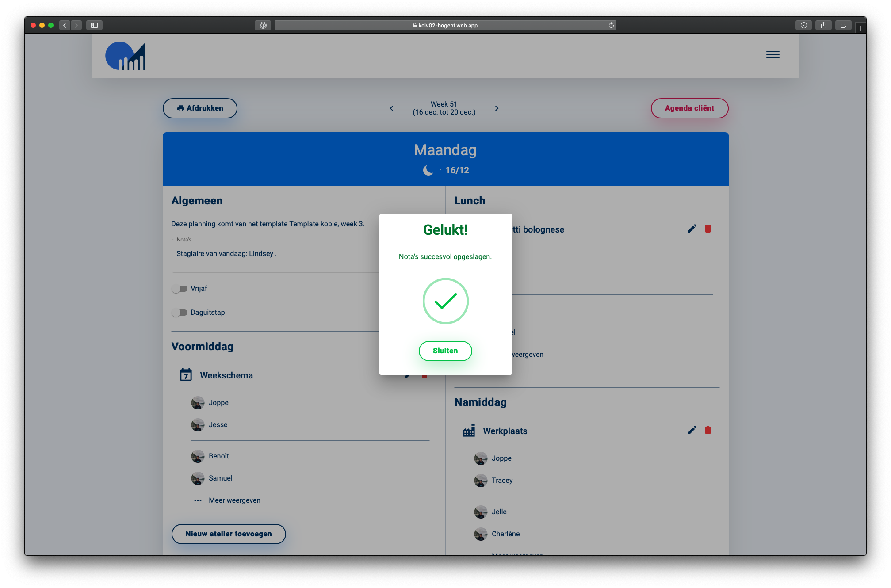
Task: Click the Weekschema calendar icon
Action: pyautogui.click(x=186, y=375)
